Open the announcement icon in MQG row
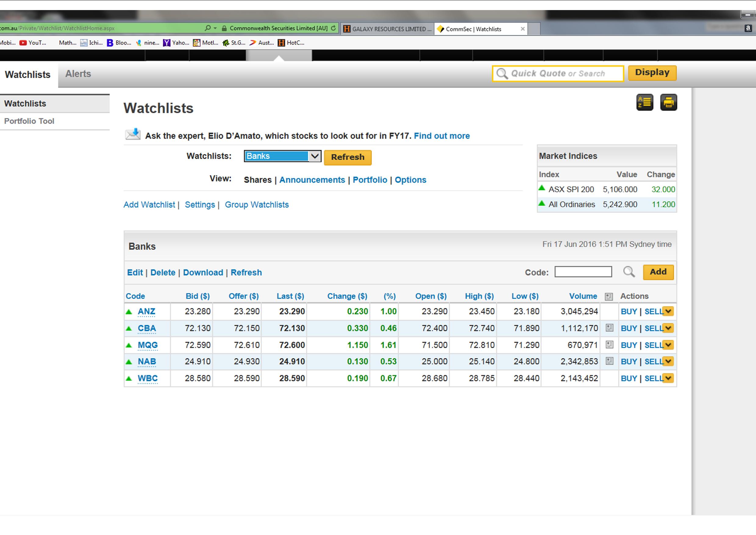756x535 pixels. point(609,345)
